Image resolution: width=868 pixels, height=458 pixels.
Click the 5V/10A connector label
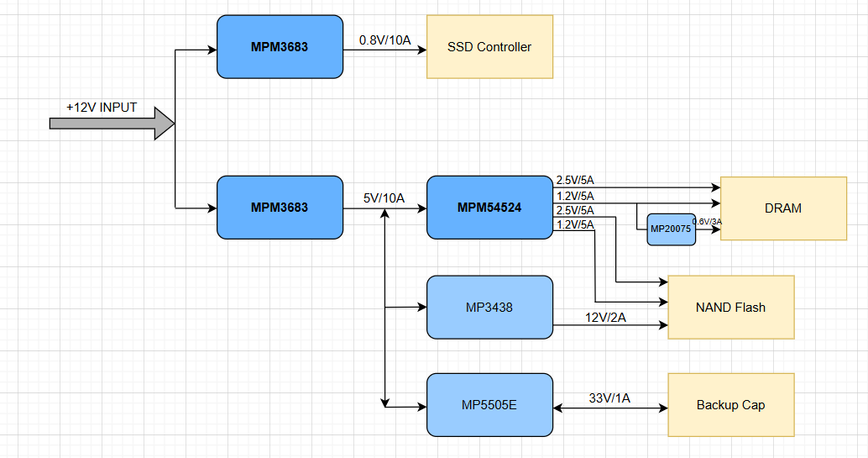coord(384,198)
